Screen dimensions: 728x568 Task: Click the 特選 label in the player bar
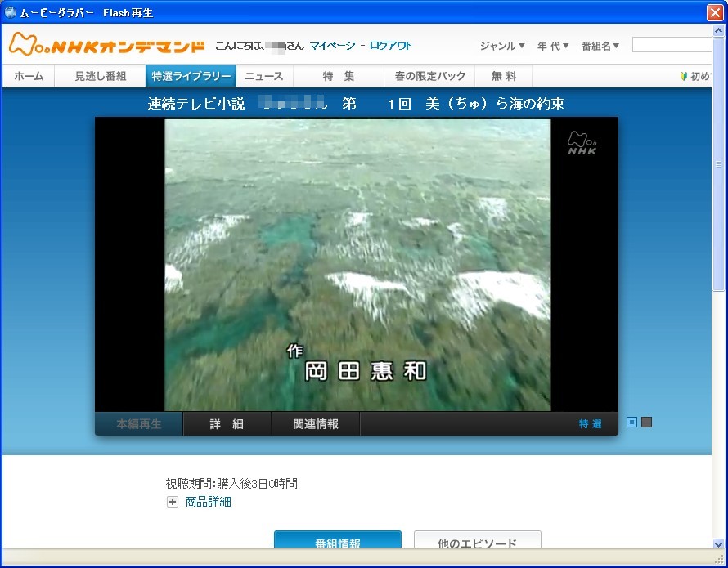tap(590, 423)
